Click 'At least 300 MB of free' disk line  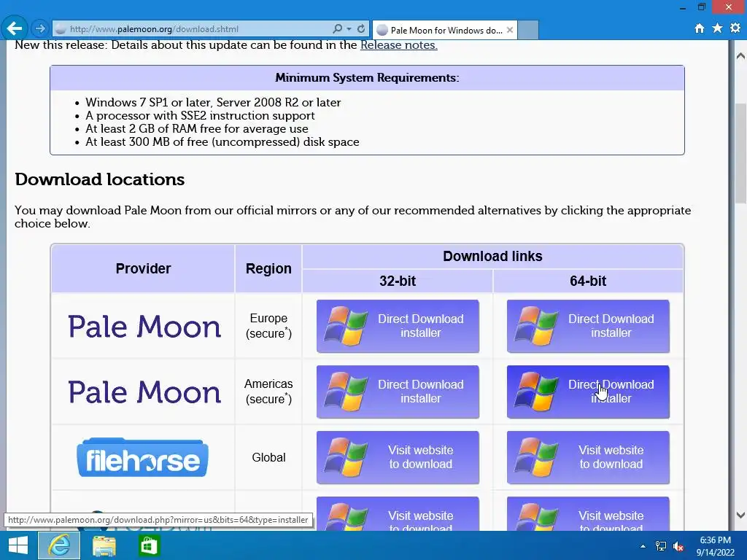click(x=222, y=142)
